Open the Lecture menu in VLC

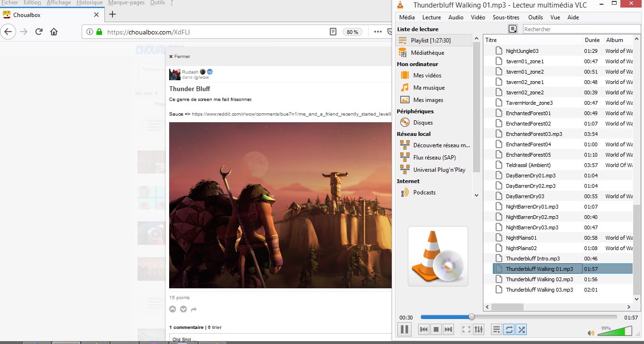click(431, 17)
